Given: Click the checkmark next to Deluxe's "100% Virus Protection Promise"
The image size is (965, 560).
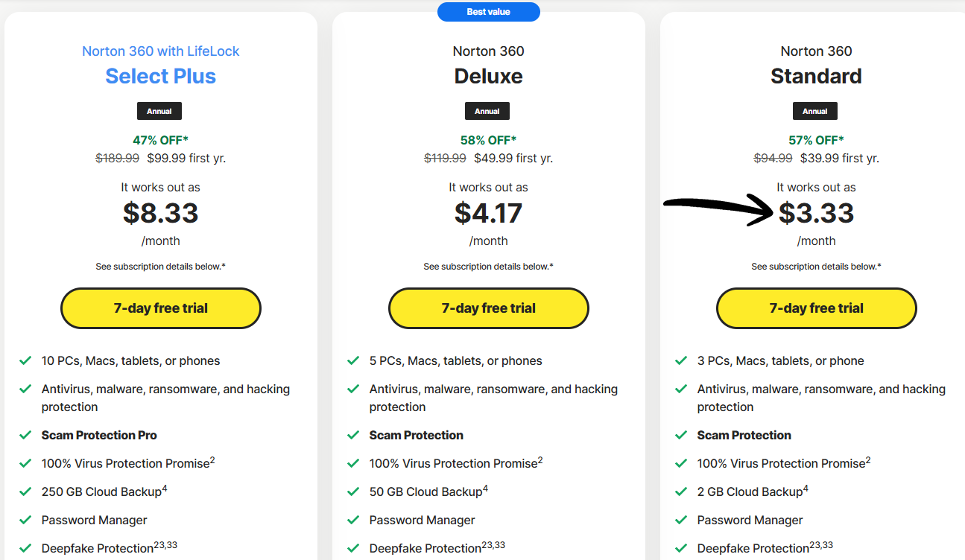Looking at the screenshot, I should (x=352, y=463).
